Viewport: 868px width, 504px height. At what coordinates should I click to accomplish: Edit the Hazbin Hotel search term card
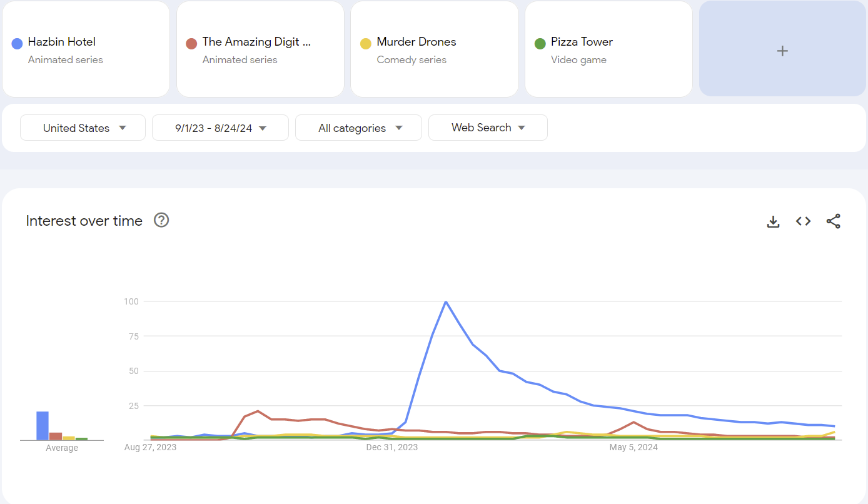86,49
